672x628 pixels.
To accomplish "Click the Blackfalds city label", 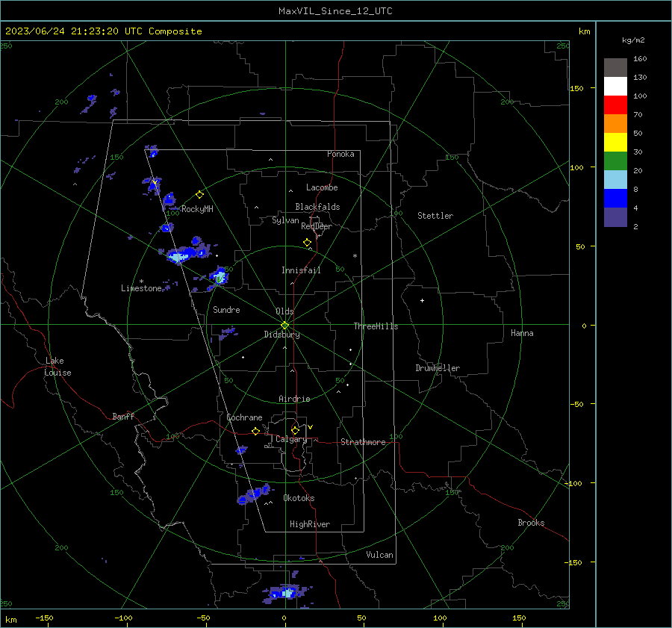I will [x=317, y=207].
